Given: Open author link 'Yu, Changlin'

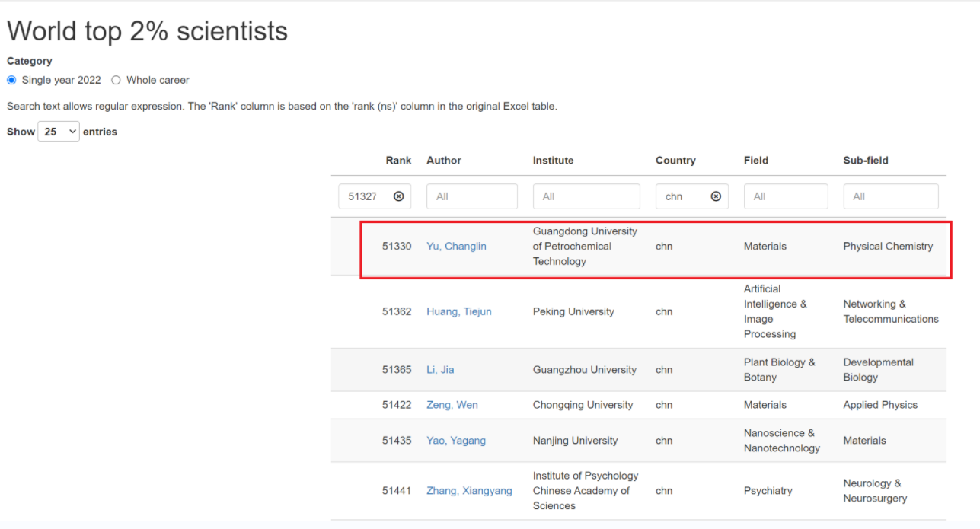Looking at the screenshot, I should [456, 247].
